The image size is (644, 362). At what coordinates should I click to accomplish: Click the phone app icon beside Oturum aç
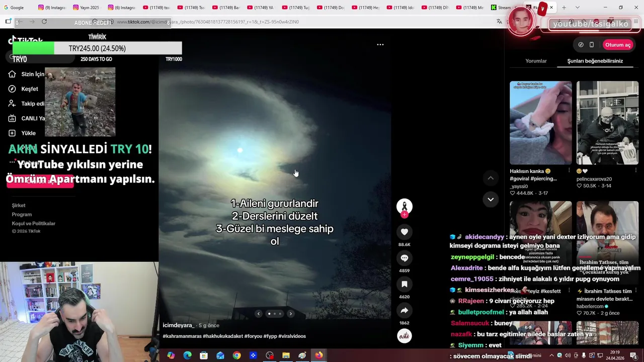coord(592,45)
